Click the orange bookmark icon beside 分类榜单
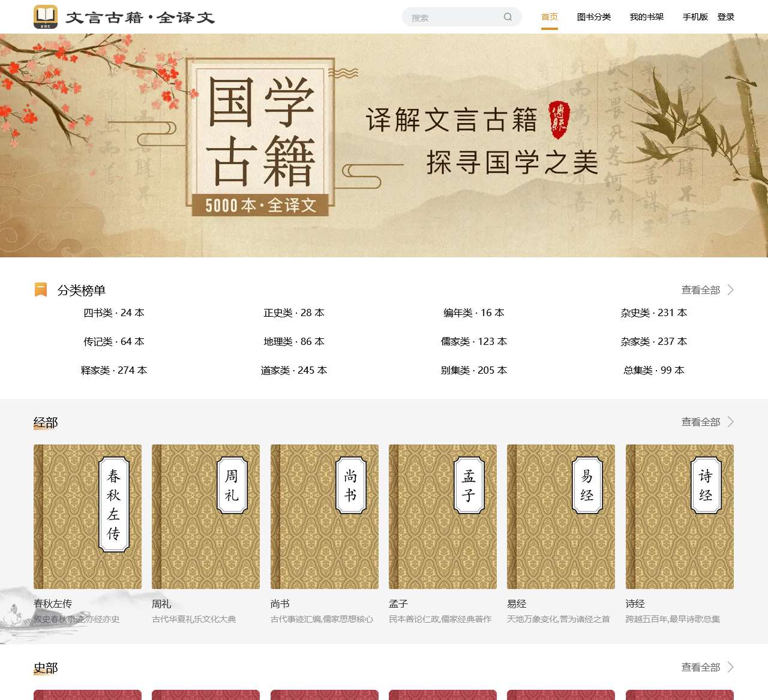The image size is (768, 700). pyautogui.click(x=41, y=290)
